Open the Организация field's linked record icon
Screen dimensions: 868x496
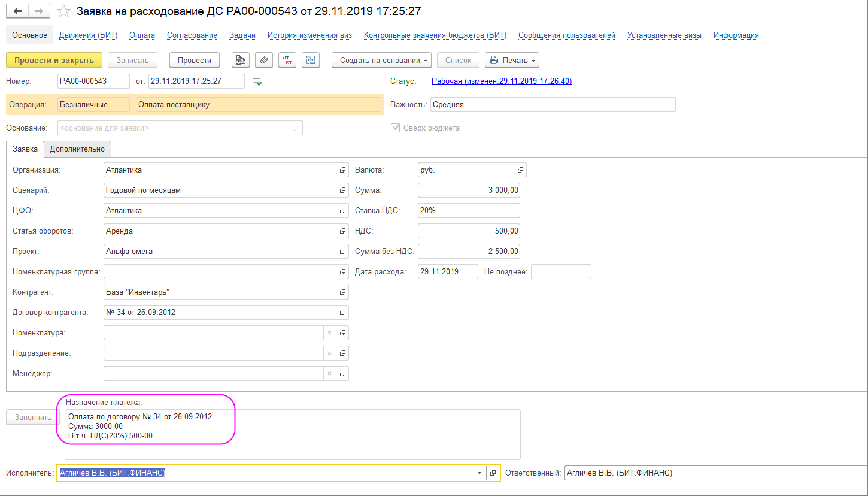click(343, 170)
